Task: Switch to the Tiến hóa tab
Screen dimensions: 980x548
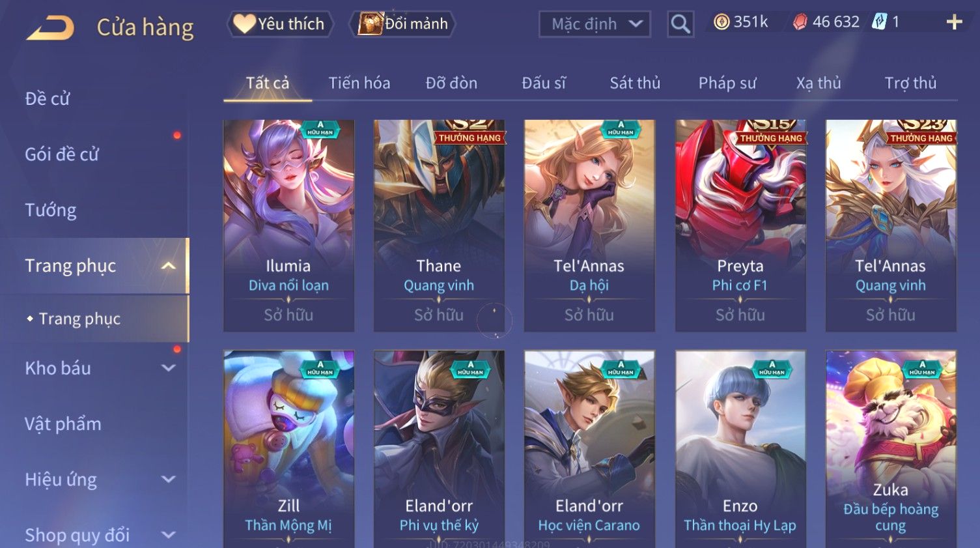Action: [x=359, y=83]
